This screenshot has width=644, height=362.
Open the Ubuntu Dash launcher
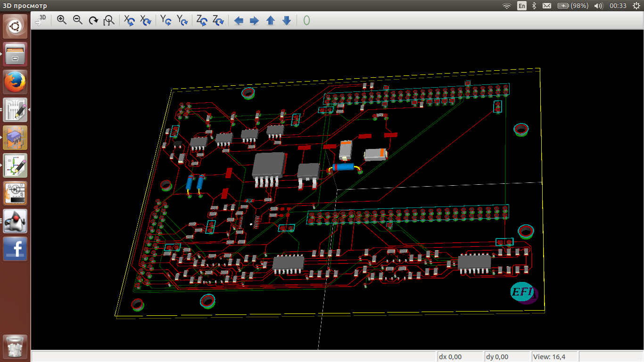[16, 26]
